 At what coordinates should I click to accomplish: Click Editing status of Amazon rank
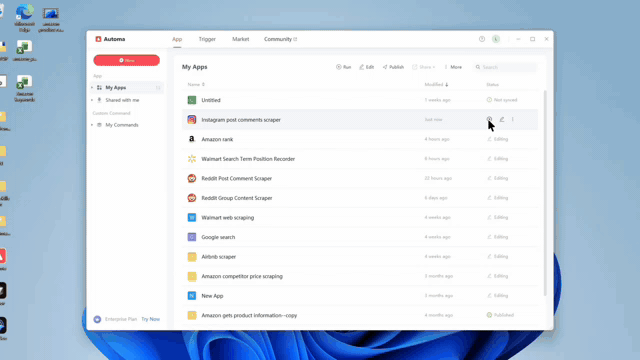pyautogui.click(x=498, y=139)
